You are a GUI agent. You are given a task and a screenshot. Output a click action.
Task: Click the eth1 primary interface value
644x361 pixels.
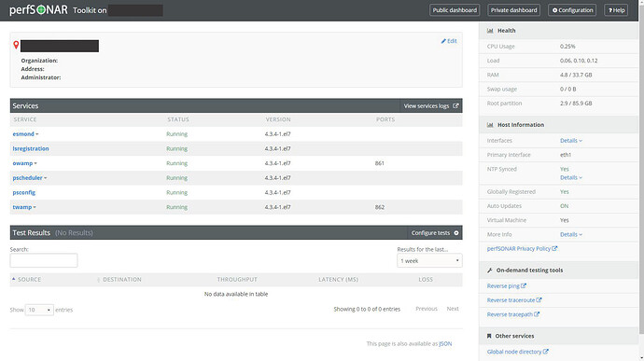coord(566,155)
